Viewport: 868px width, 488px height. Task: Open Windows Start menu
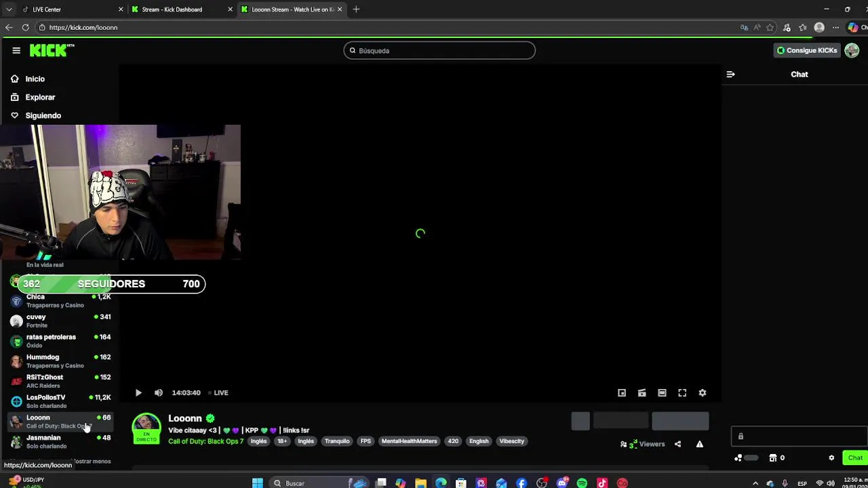pos(258,483)
